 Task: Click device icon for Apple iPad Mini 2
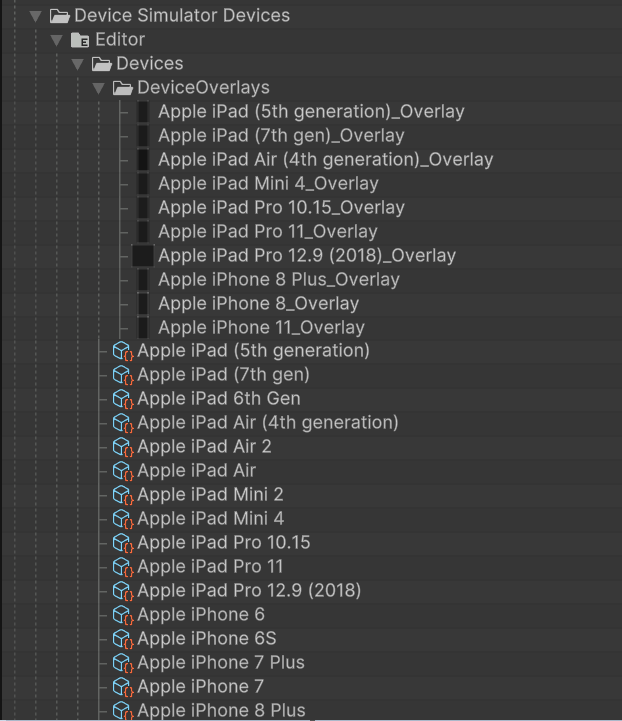[x=123, y=495]
